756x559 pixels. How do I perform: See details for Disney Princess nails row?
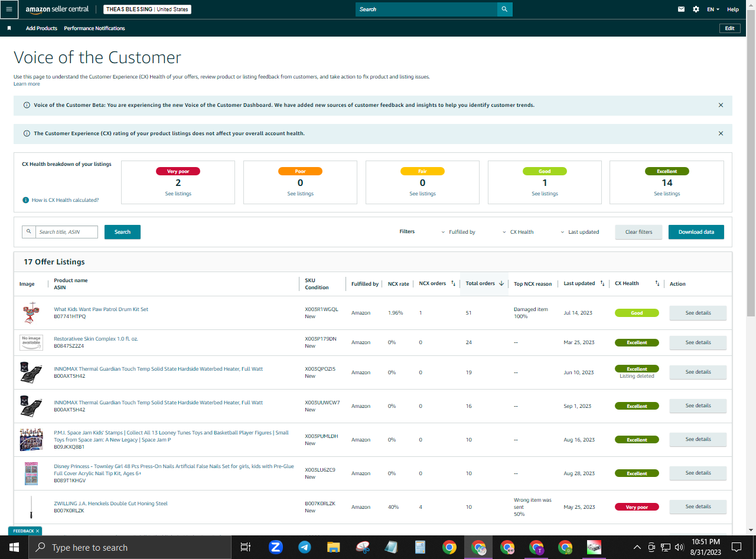[698, 473]
